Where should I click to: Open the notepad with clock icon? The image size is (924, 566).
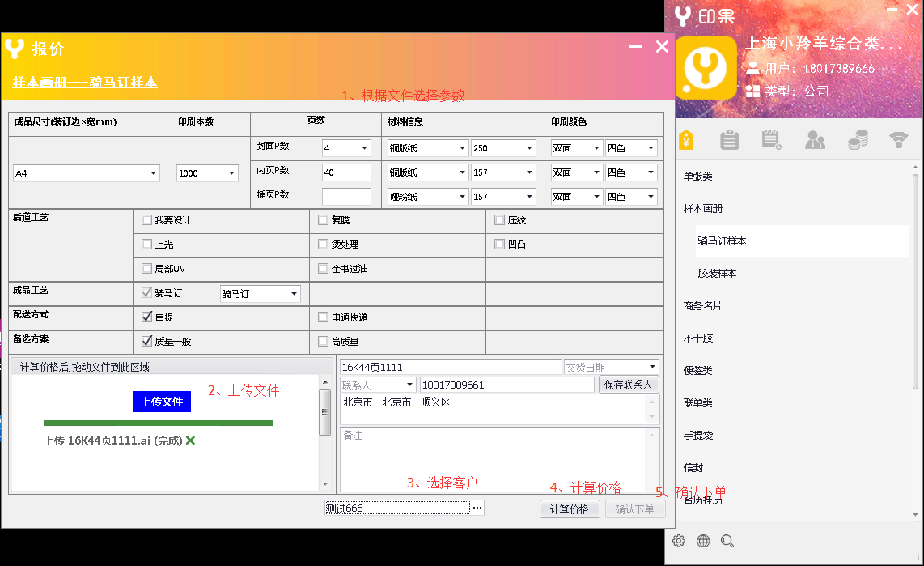pos(772,140)
